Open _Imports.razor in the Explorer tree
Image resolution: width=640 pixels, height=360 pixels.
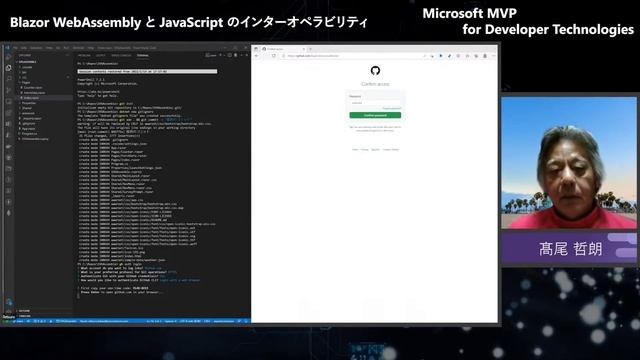(32, 118)
